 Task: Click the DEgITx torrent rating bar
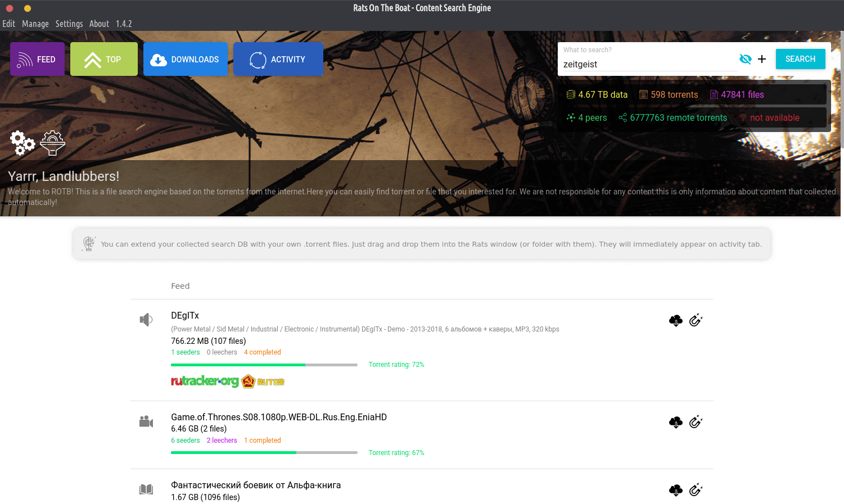coord(264,365)
